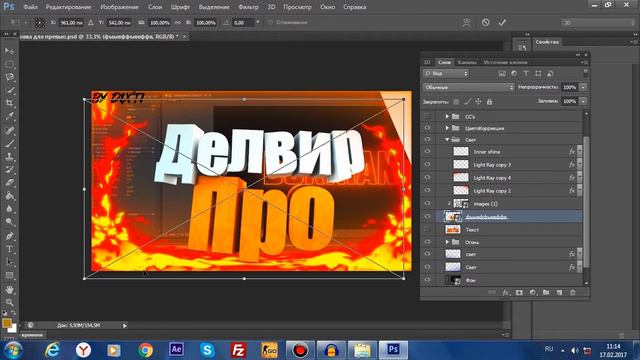The height and width of the screenshot is (360, 640).
Task: Click the lock all padlock icon
Action: (489, 102)
